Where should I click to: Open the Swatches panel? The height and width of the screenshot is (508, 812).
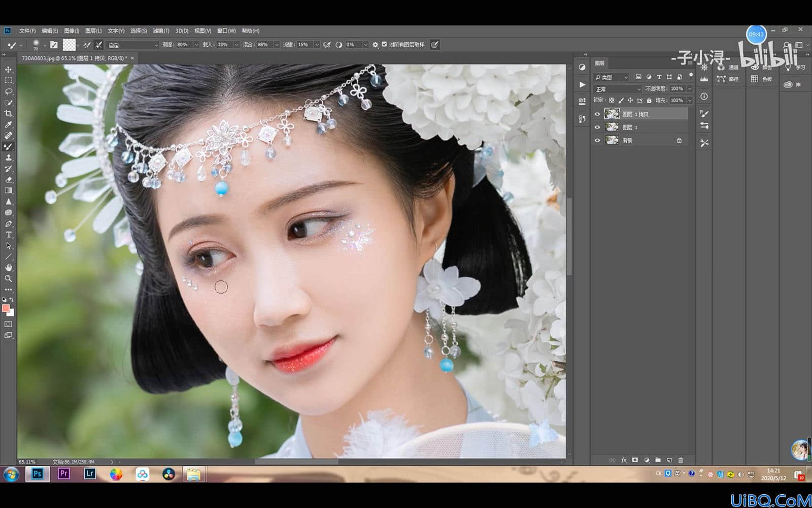(761, 79)
